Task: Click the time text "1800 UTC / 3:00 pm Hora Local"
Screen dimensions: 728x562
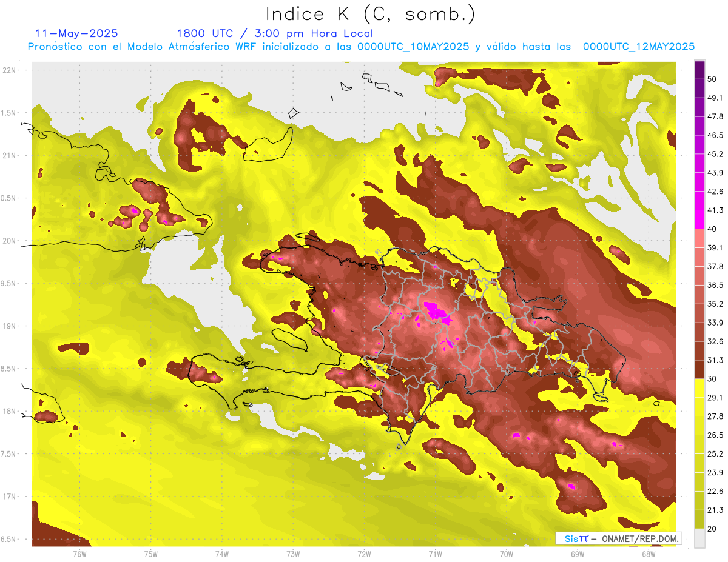Action: coord(275,33)
